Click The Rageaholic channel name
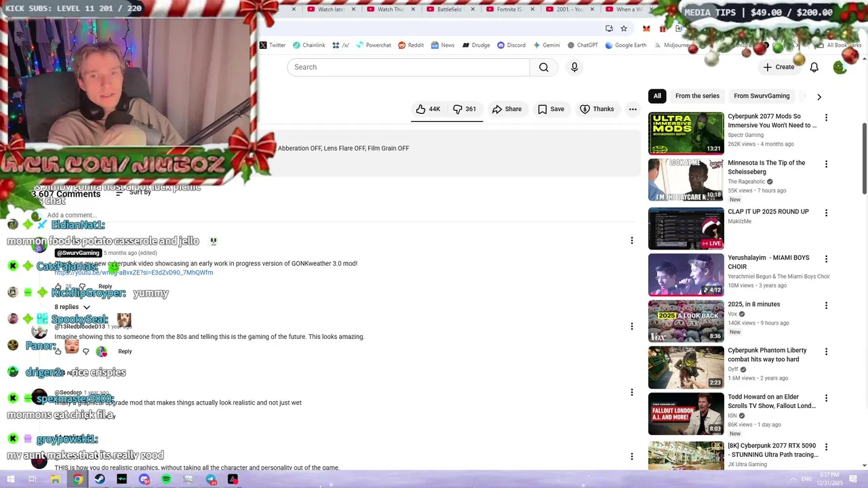The width and height of the screenshot is (868, 488). pyautogui.click(x=746, y=182)
